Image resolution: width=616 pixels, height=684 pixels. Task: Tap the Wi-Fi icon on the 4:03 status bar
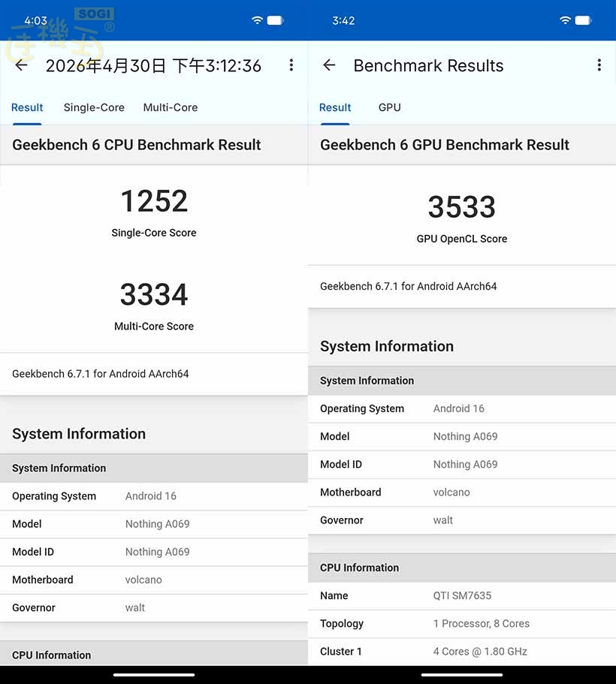pyautogui.click(x=257, y=20)
